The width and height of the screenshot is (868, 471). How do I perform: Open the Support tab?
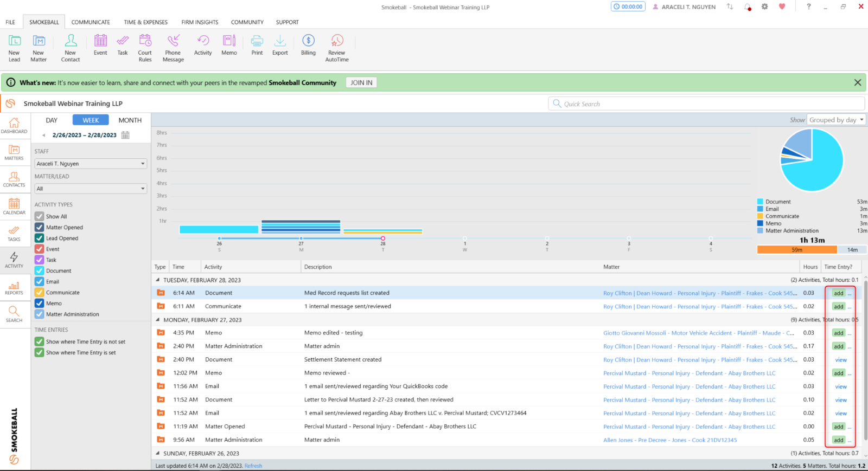point(287,22)
